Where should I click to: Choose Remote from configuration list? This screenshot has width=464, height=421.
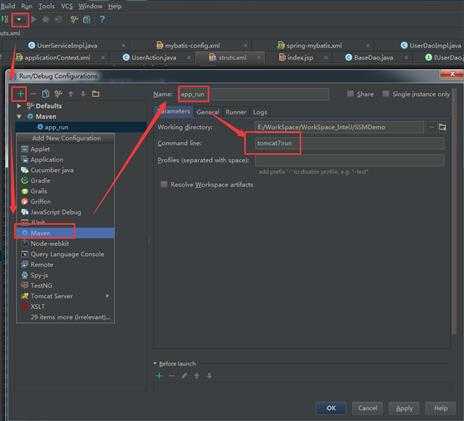pyautogui.click(x=66, y=265)
